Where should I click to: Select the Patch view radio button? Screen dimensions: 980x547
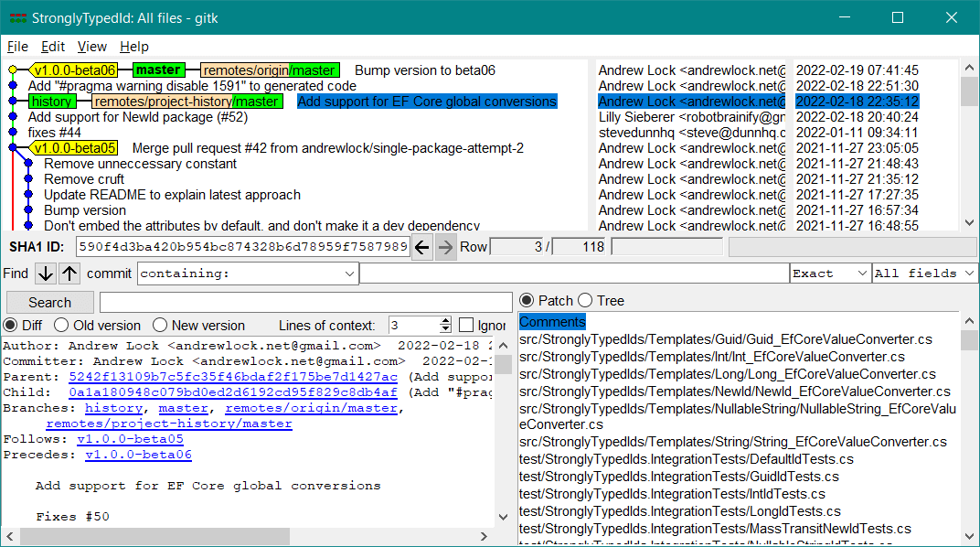527,301
